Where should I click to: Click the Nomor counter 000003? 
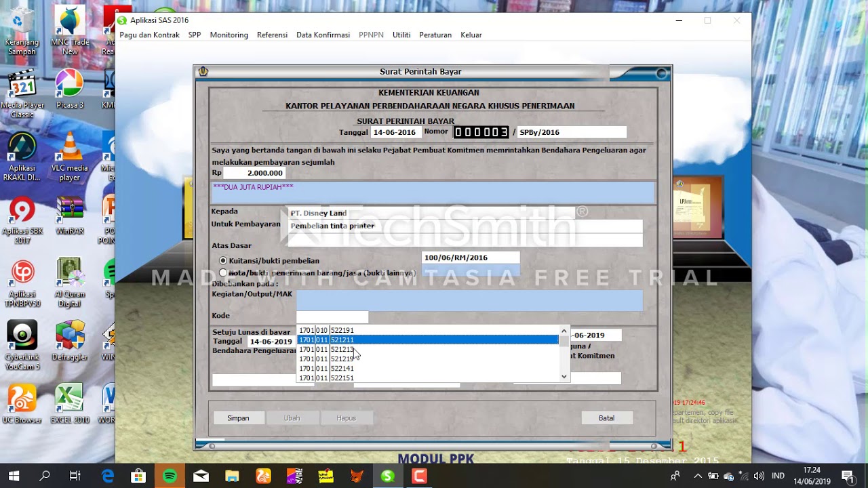point(481,132)
